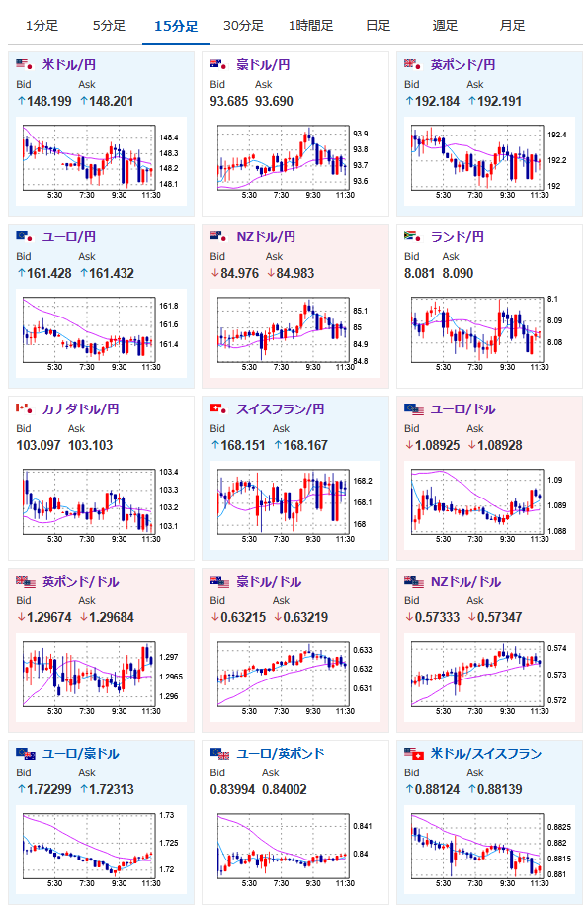588x905 pixels.
Task: Open the 英ポンド/ドル pair link
Action: coord(81,582)
